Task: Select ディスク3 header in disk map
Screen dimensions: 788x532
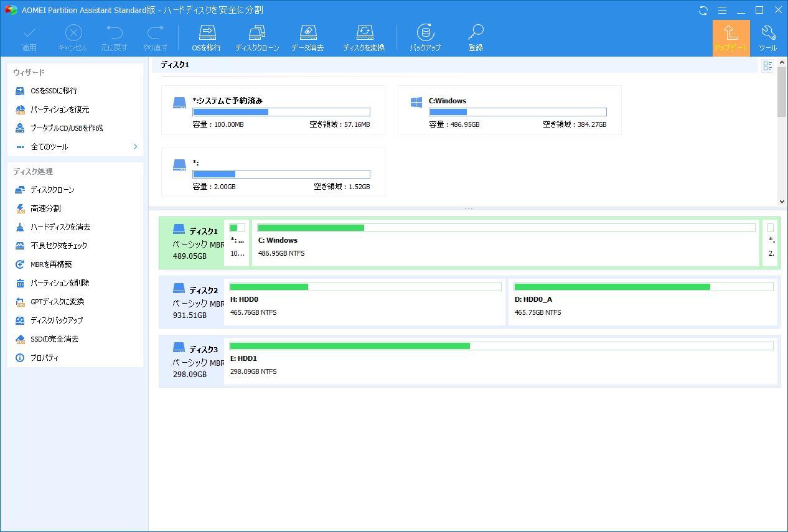Action: pos(192,362)
